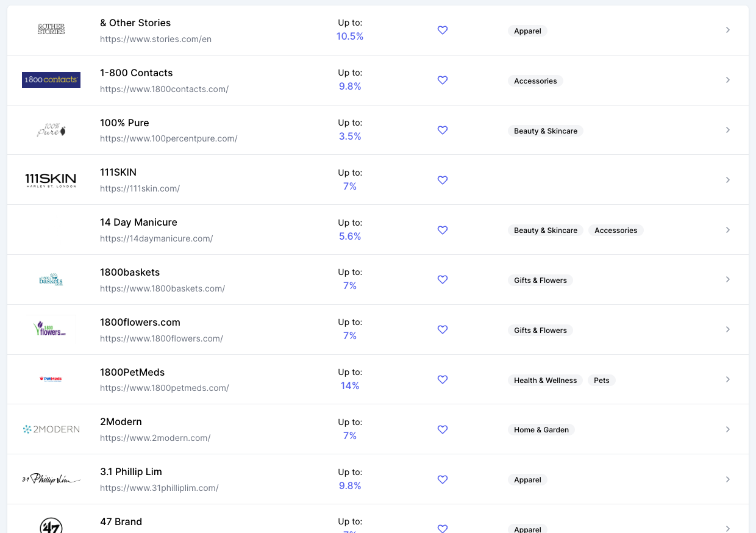Click the Home & Garden tag for 2Modern
The height and width of the screenshot is (533, 756).
click(541, 430)
